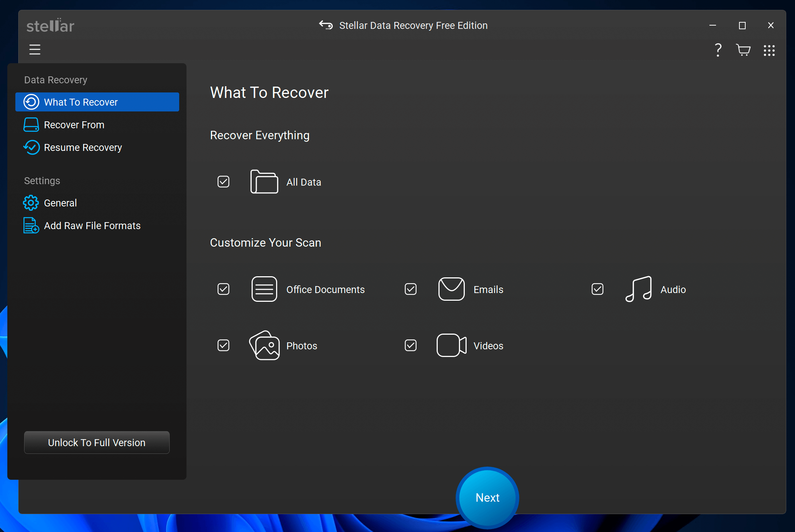Click the Audio music note icon

638,289
